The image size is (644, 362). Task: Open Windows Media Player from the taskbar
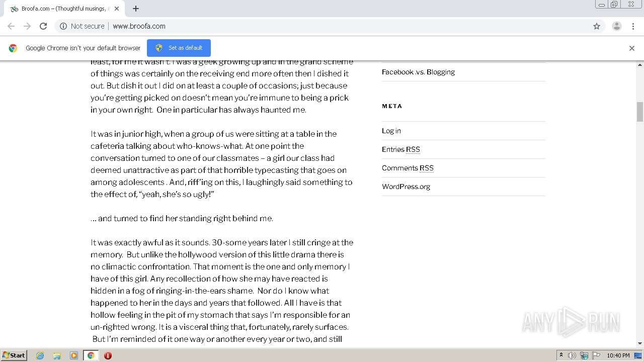74,355
